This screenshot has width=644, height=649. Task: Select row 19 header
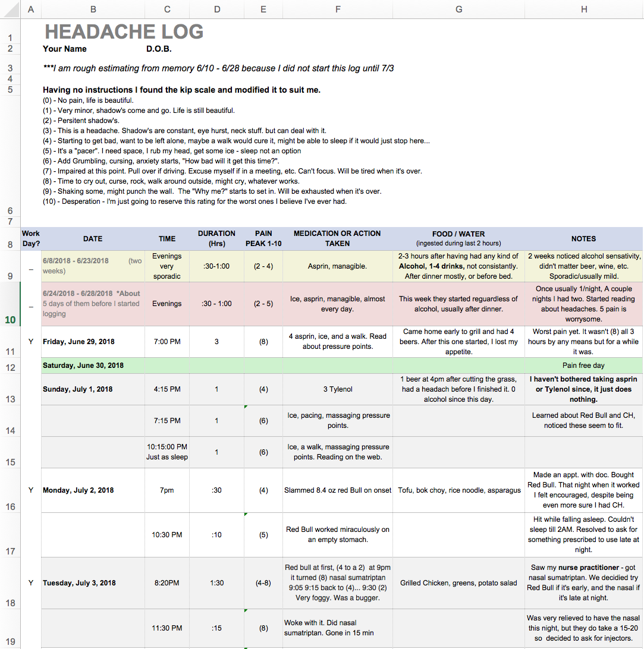coord(10,628)
